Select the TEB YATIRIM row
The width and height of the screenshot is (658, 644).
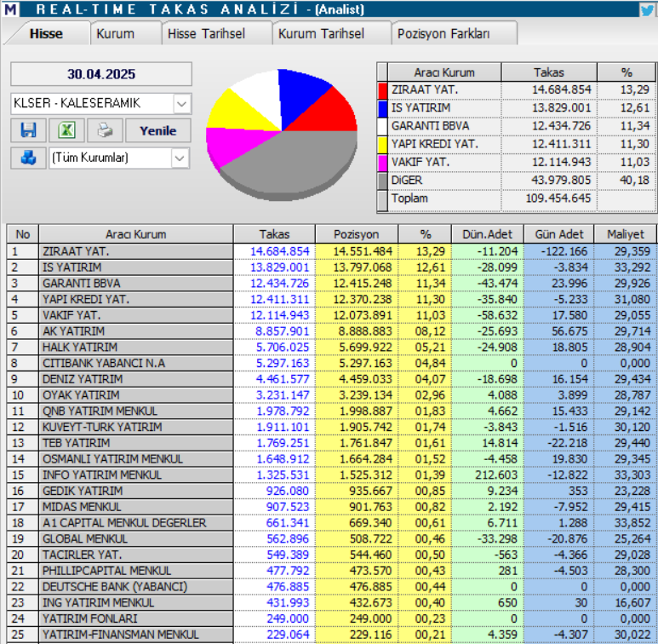coord(331,443)
